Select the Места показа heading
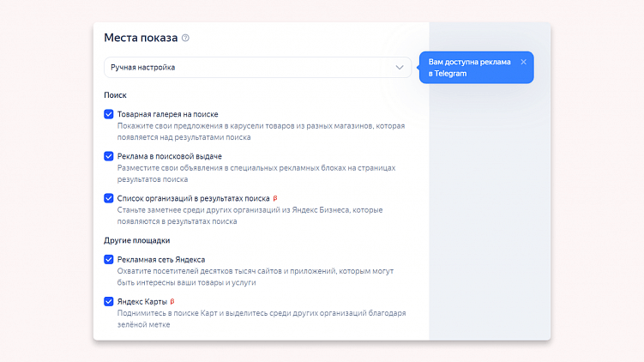The image size is (644, 362). pos(141,38)
